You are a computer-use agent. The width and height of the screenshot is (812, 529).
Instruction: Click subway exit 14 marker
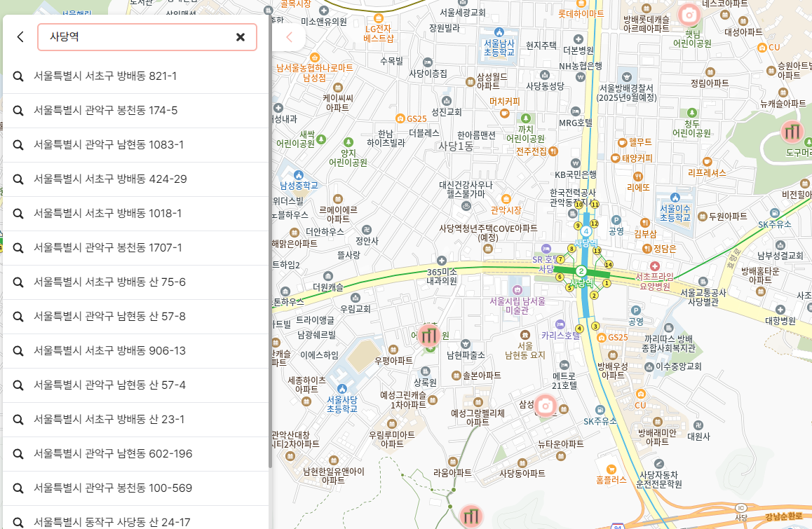(x=609, y=265)
